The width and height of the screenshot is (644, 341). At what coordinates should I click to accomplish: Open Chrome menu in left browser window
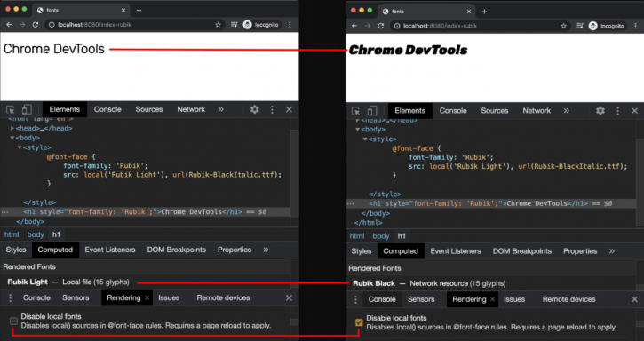point(290,25)
